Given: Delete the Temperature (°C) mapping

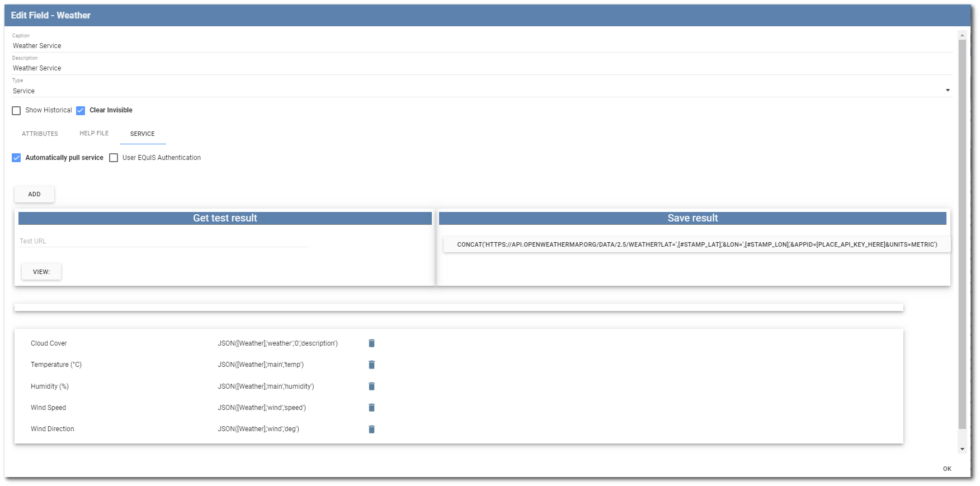Looking at the screenshot, I should coord(371,365).
